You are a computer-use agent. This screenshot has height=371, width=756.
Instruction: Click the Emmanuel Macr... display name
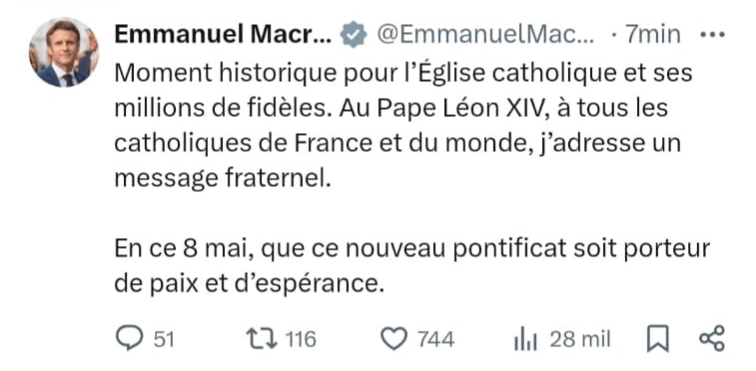click(223, 34)
